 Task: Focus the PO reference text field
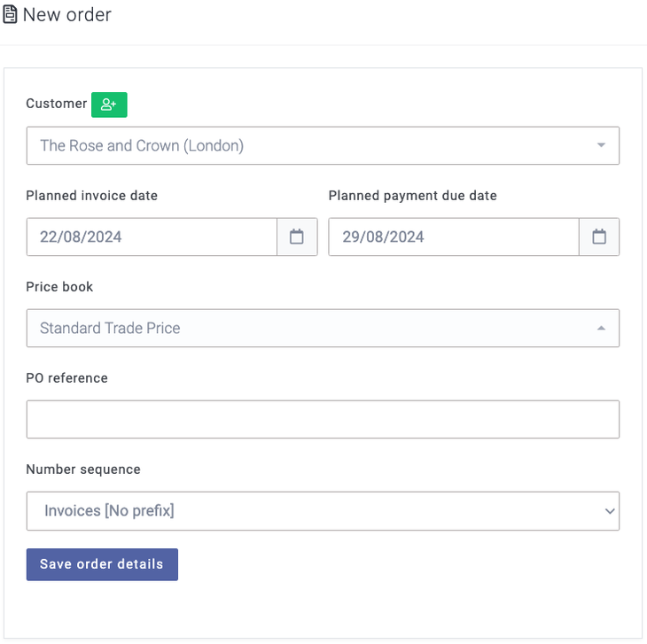click(323, 419)
